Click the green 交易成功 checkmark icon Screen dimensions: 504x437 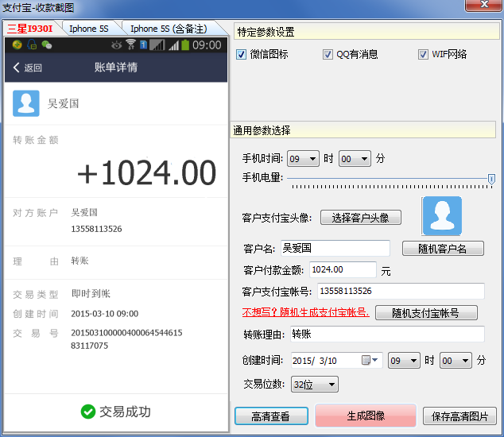point(88,412)
